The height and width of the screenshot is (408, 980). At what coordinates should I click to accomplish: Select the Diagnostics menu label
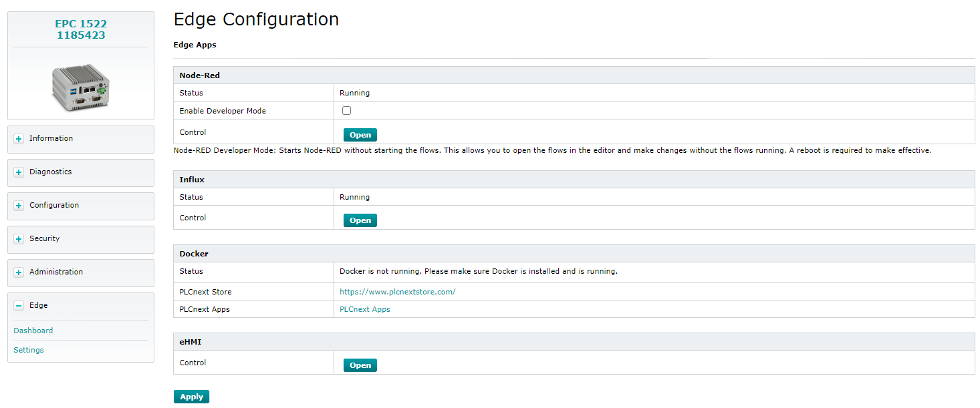point(51,172)
